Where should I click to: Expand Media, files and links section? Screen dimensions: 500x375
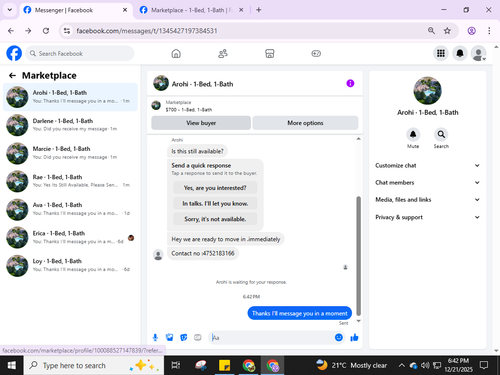click(x=428, y=200)
